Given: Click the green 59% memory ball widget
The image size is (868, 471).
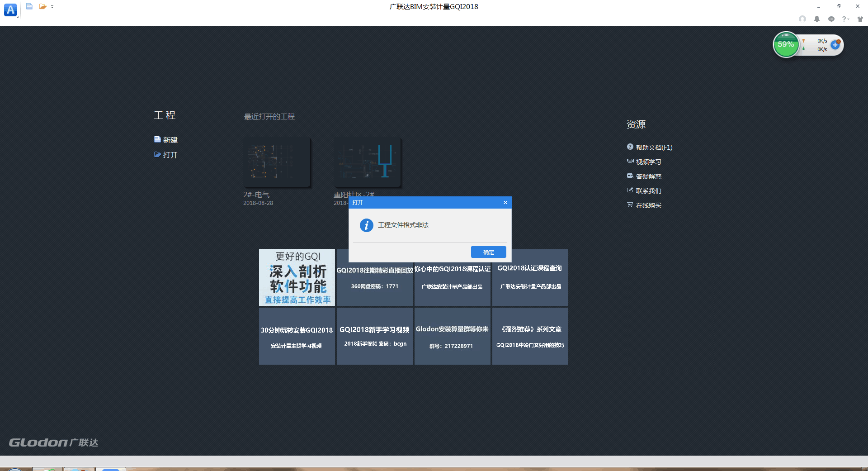Looking at the screenshot, I should pyautogui.click(x=786, y=44).
